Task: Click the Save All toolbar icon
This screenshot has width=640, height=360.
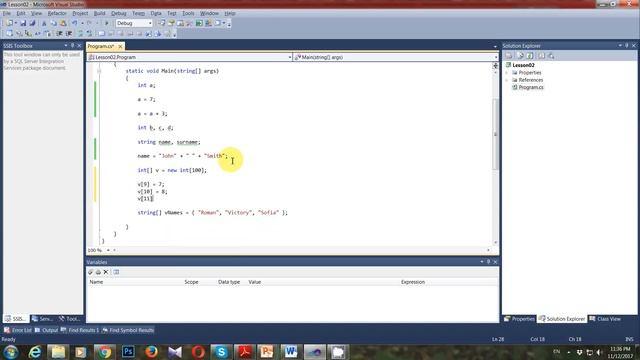Action: [x=32, y=23]
